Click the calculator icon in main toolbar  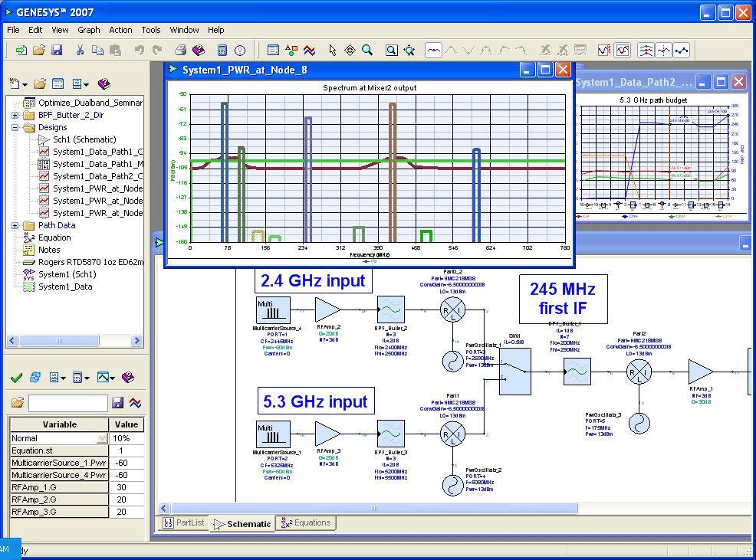pos(222,50)
